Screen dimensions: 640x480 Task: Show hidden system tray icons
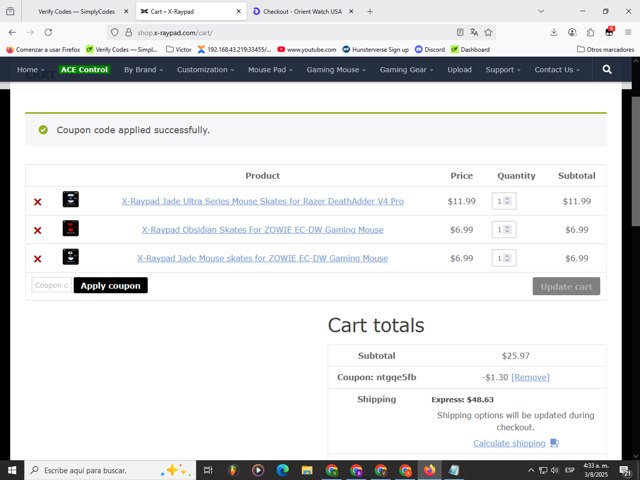pos(531,470)
